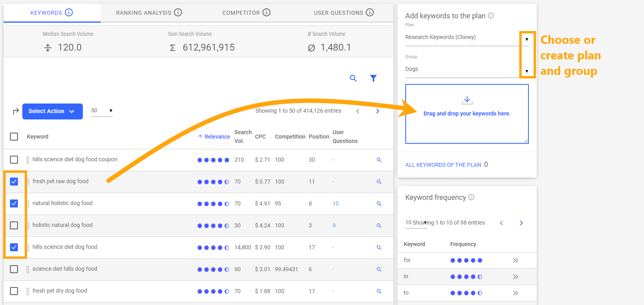644x305 pixels.
Task: Click double-chevron for keyword 'to'
Action: click(x=516, y=293)
